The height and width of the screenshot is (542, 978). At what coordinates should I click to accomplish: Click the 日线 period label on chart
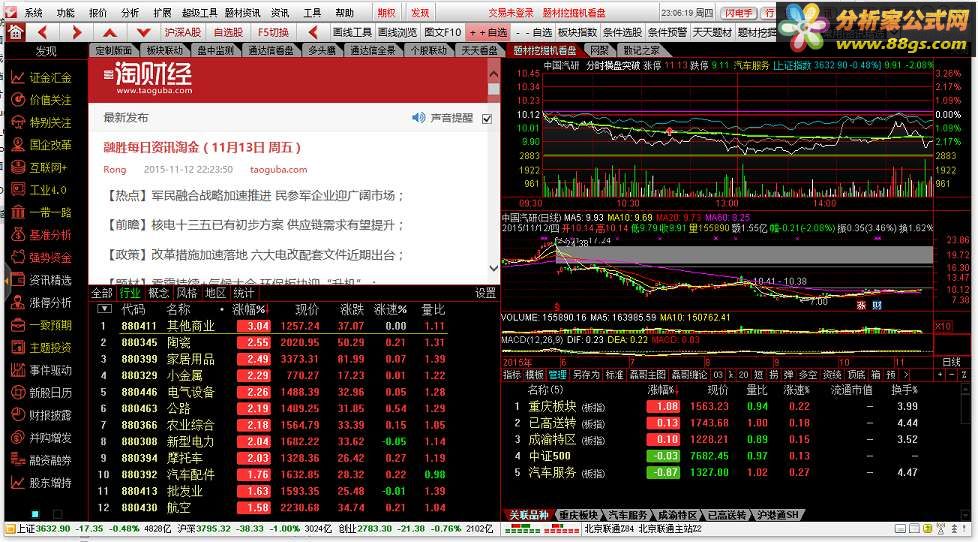(x=952, y=362)
